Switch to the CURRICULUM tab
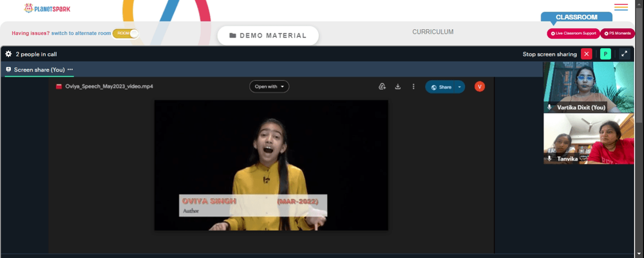The width and height of the screenshot is (644, 258). 433,32
